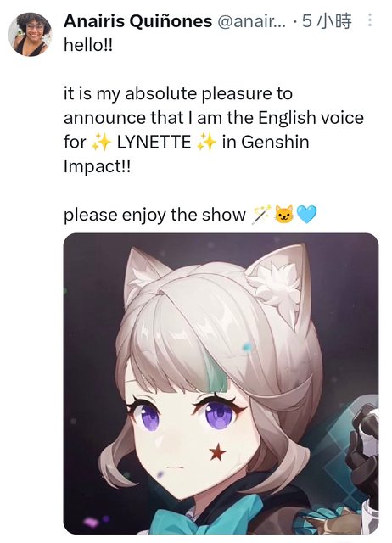Open Anairis Quiñones' profile avatar

pyautogui.click(x=31, y=34)
